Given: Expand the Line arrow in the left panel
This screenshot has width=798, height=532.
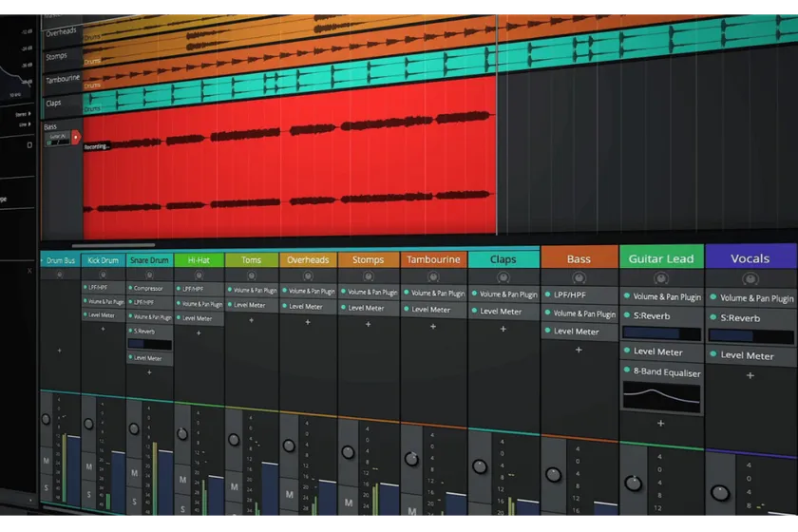Looking at the screenshot, I should coord(30,123).
